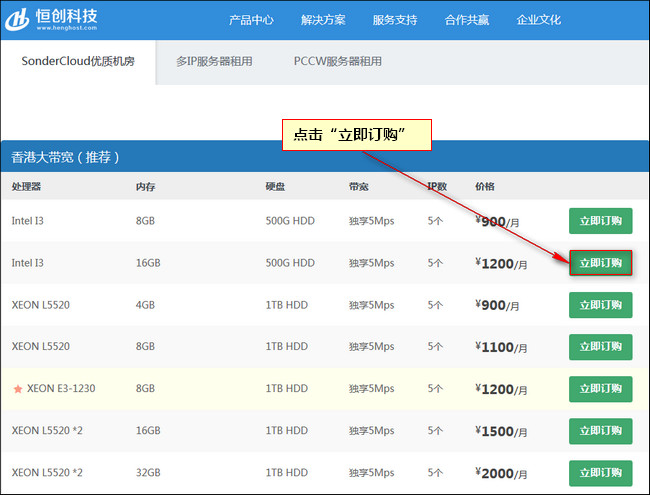This screenshot has height=495, width=650.
Task: Click the 恒创科技 logo
Action: pyautogui.click(x=51, y=19)
